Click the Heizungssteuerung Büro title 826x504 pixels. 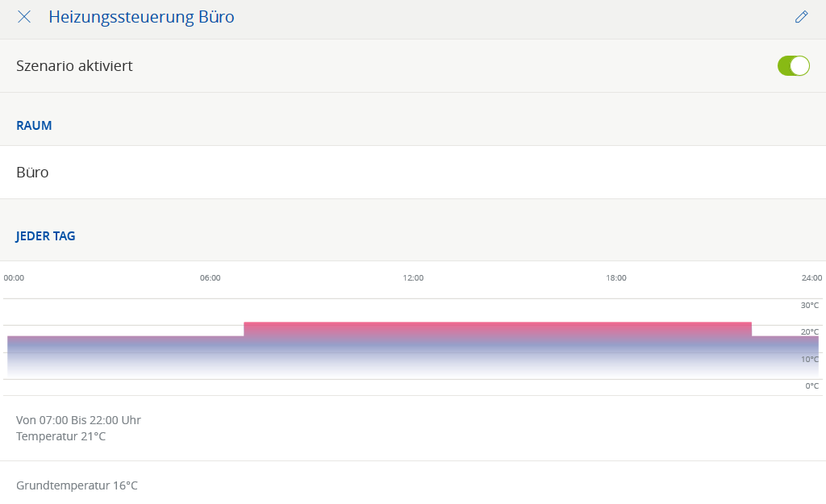coord(141,17)
